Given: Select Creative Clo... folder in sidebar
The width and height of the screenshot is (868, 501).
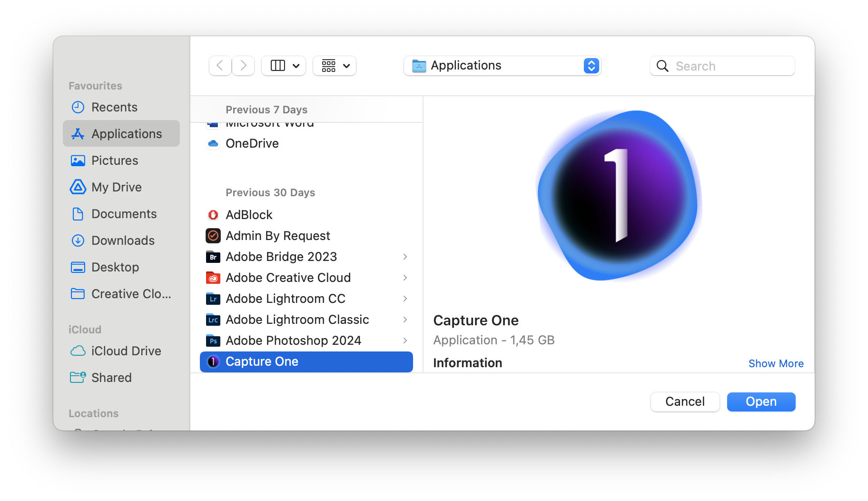Looking at the screenshot, I should point(121,294).
